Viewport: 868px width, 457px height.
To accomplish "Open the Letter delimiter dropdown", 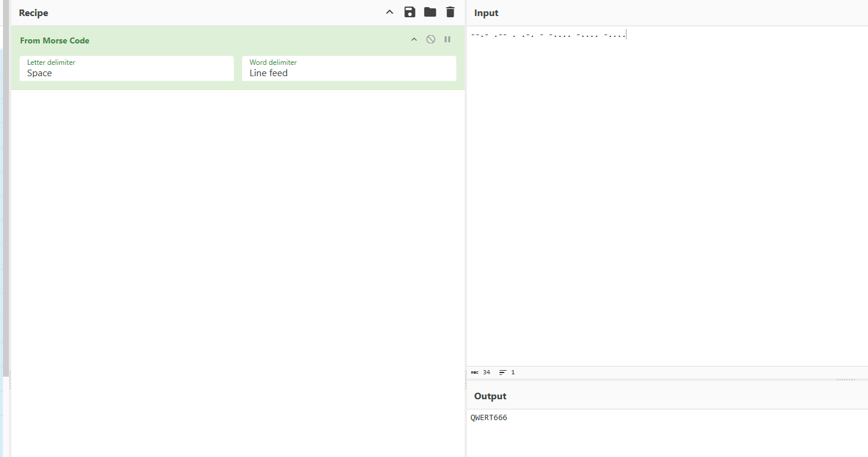I will [x=127, y=68].
